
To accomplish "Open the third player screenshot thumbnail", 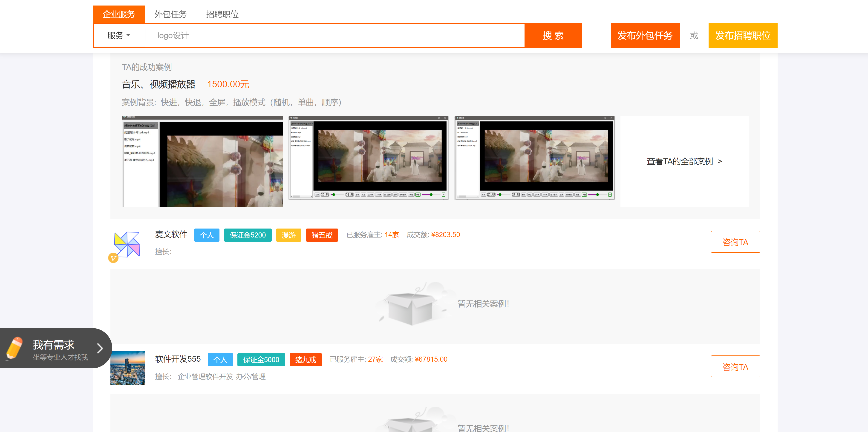I will 534,158.
